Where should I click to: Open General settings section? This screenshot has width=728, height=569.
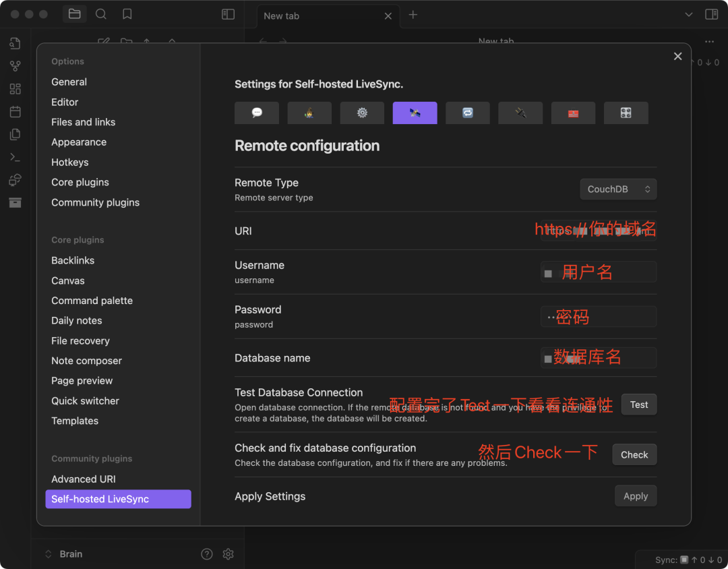click(x=69, y=82)
